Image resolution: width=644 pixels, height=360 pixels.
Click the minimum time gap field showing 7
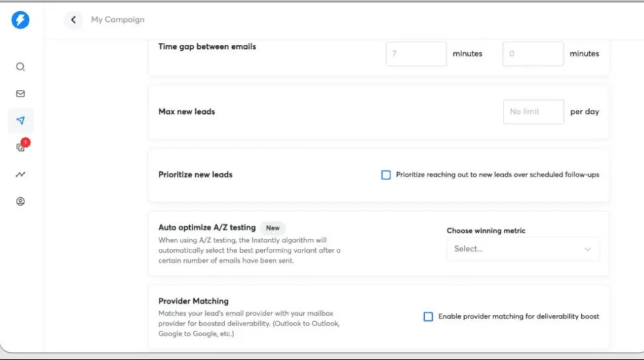click(x=416, y=54)
